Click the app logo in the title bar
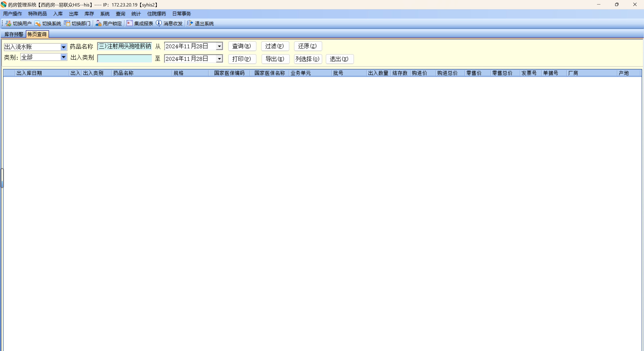The width and height of the screenshot is (644, 351). click(4, 4)
